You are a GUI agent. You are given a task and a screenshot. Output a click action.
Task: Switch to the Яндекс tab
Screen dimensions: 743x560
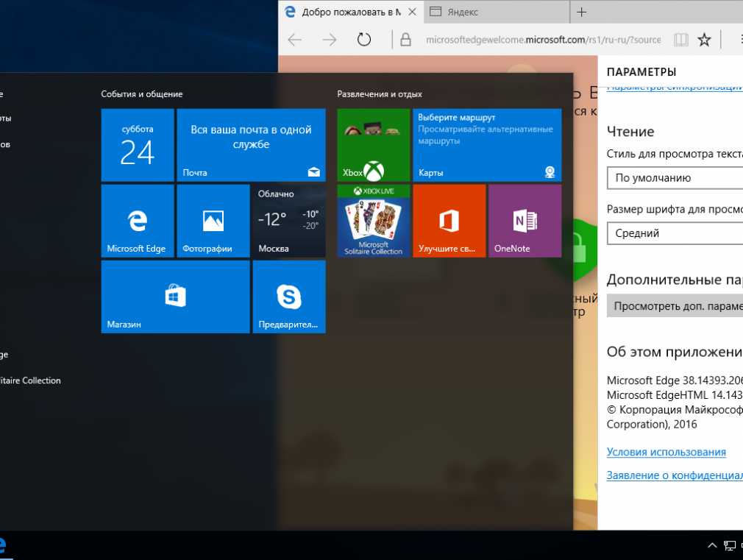[x=497, y=12]
